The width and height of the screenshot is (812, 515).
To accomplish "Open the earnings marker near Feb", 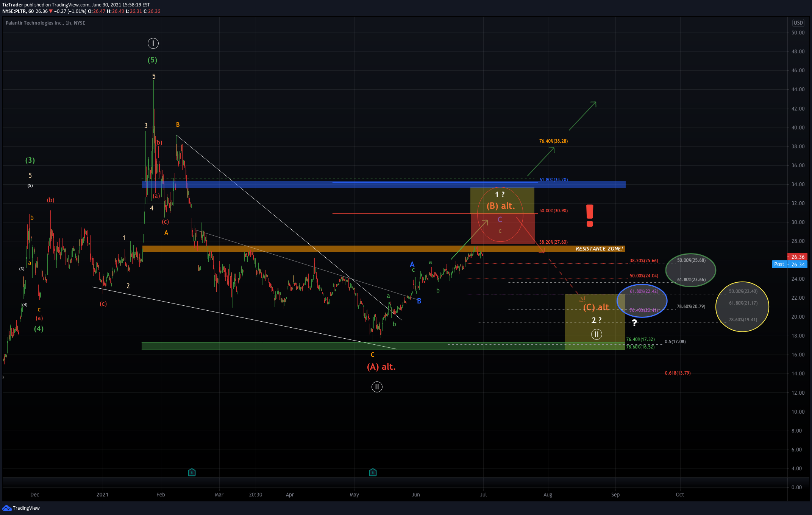I will [192, 472].
